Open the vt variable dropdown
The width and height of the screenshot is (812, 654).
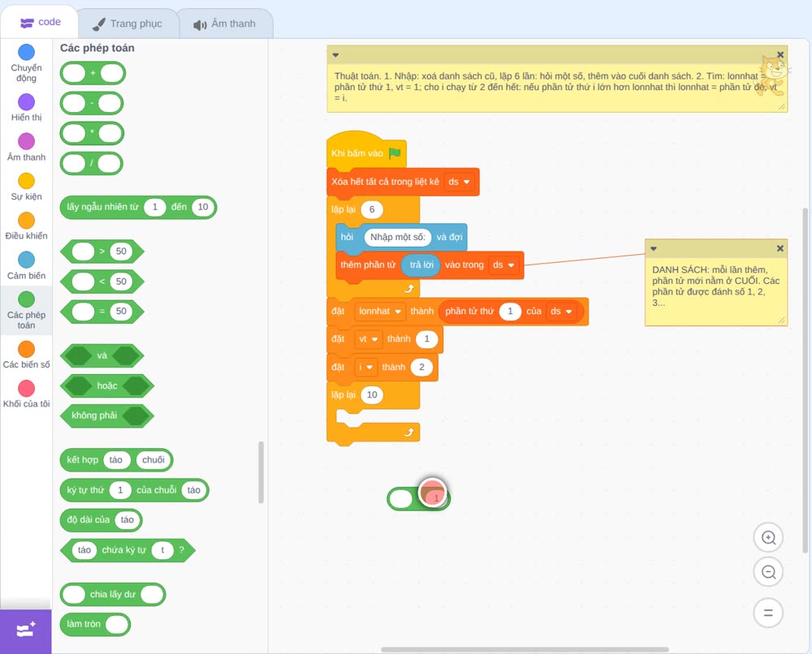[x=369, y=339]
